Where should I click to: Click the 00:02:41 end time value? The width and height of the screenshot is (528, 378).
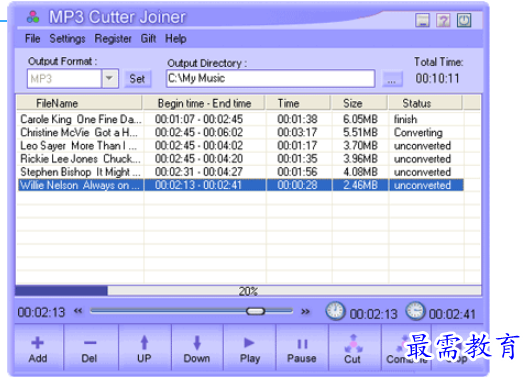point(452,314)
